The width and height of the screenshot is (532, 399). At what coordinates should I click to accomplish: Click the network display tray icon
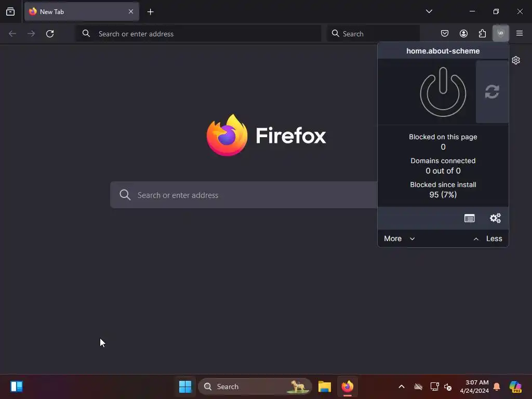click(434, 387)
